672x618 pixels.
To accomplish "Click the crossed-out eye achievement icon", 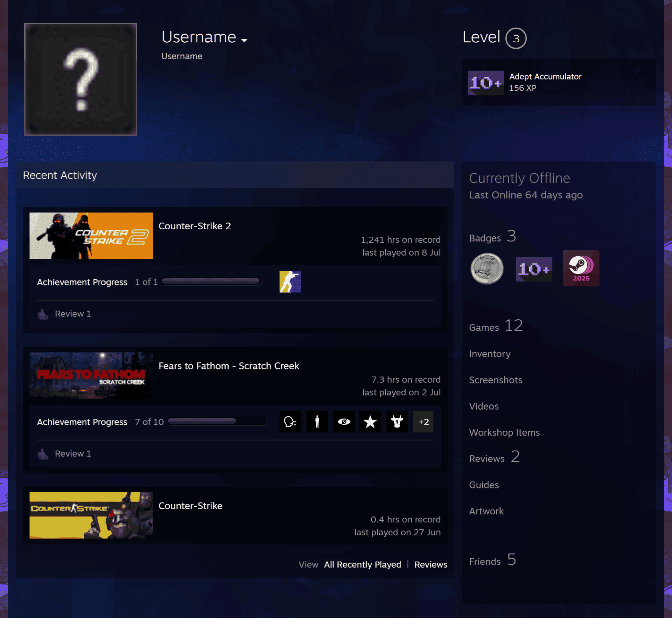I will 344,422.
